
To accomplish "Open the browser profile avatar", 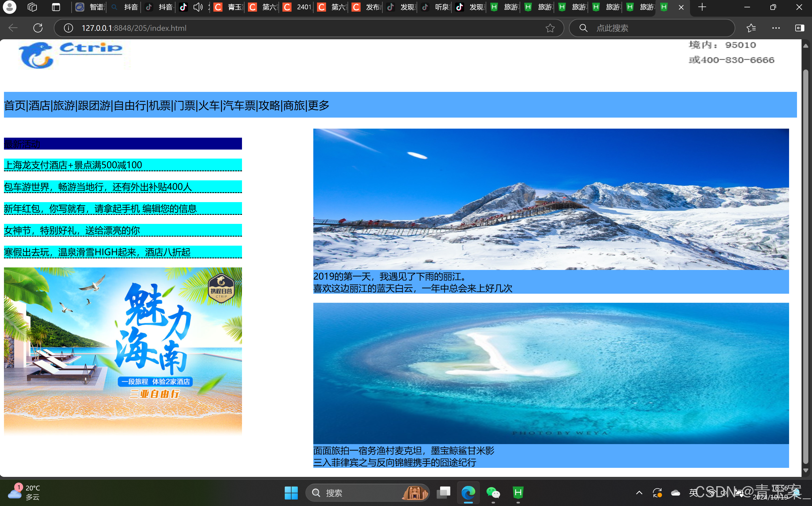I will tap(10, 7).
